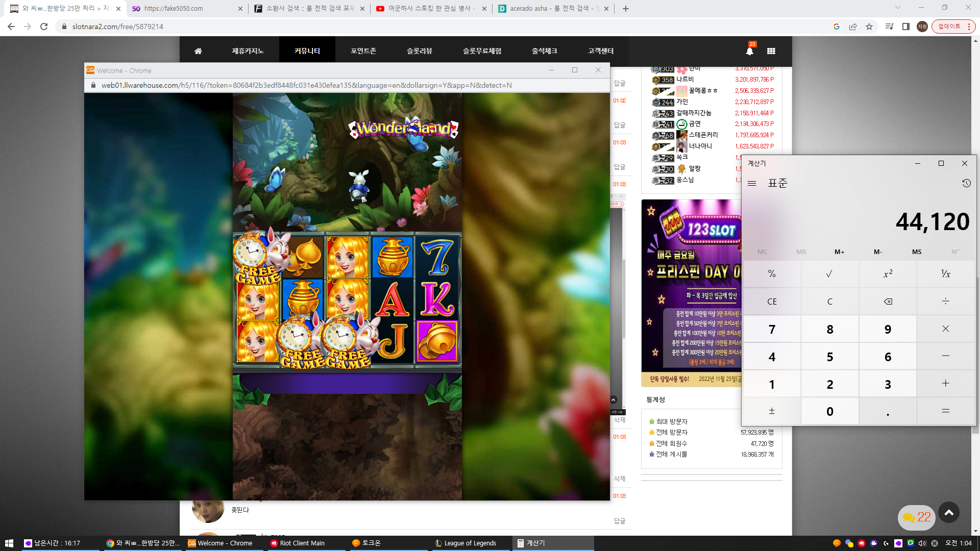Image resolution: width=980 pixels, height=551 pixels.
Task: Click the browser profile avatar
Action: click(922, 27)
